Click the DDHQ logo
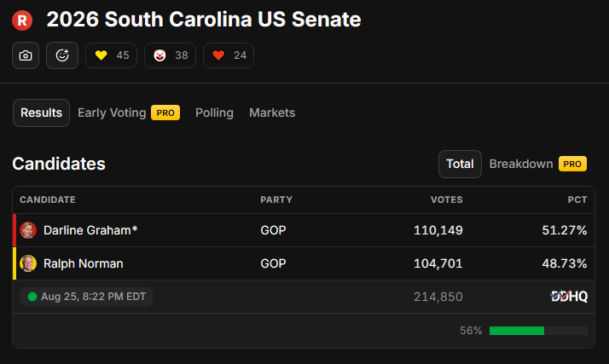Screen dimensions: 609x364 pyautogui.click(x=569, y=297)
